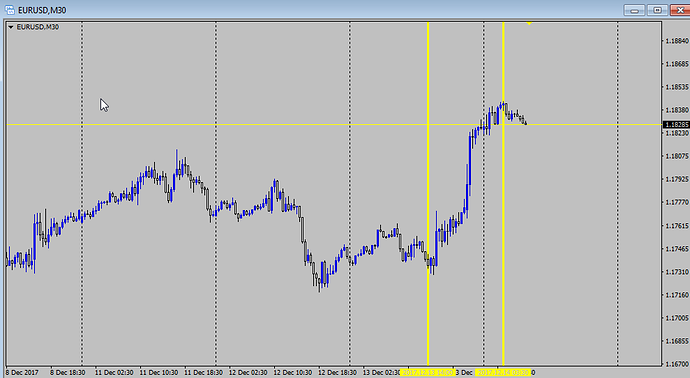Click price scale value 1.16855
Image resolution: width=690 pixels, height=378 pixels.
(x=677, y=341)
